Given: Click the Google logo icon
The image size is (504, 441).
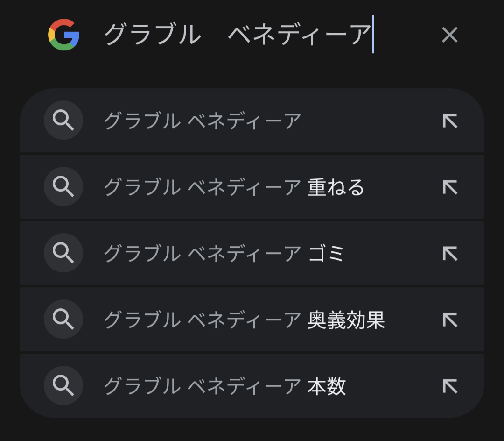Looking at the screenshot, I should coord(63,35).
